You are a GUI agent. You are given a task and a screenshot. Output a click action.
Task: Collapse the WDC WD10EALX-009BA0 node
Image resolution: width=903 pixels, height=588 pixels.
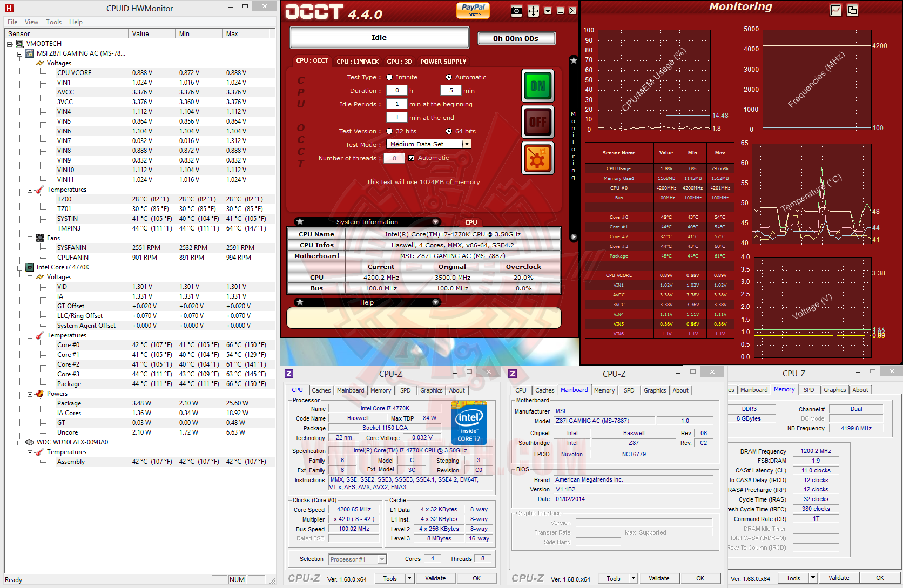coord(20,442)
